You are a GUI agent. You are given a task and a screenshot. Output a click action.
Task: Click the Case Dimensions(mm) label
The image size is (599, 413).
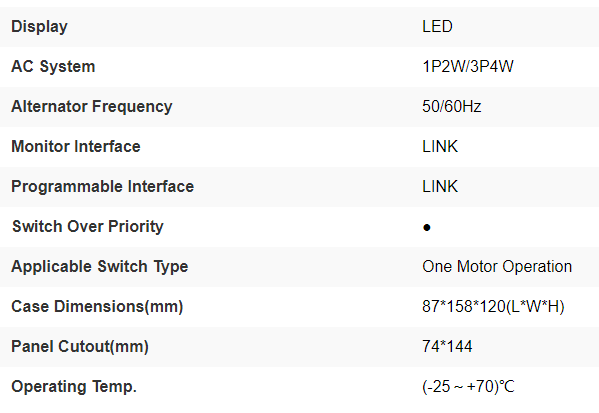coord(97,307)
